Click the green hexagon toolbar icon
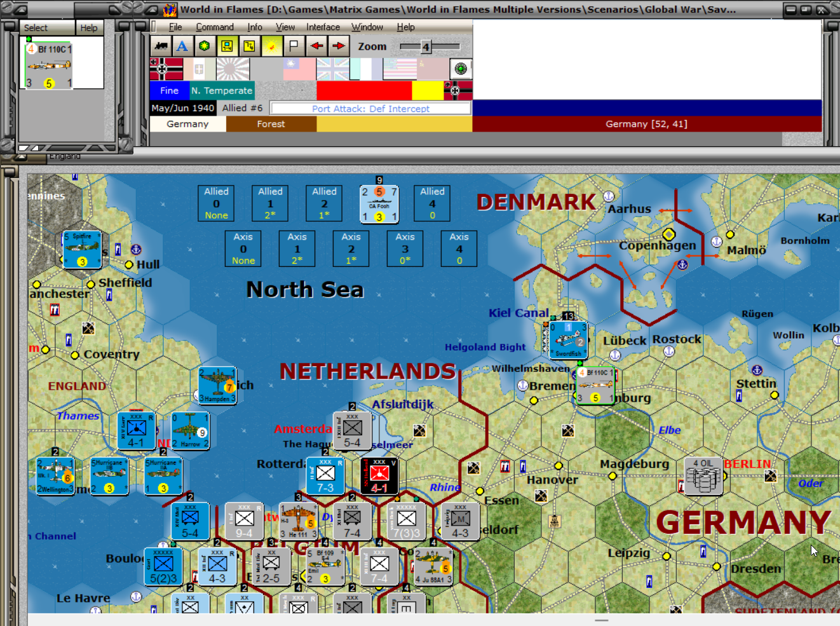The width and height of the screenshot is (840, 626). coord(204,46)
